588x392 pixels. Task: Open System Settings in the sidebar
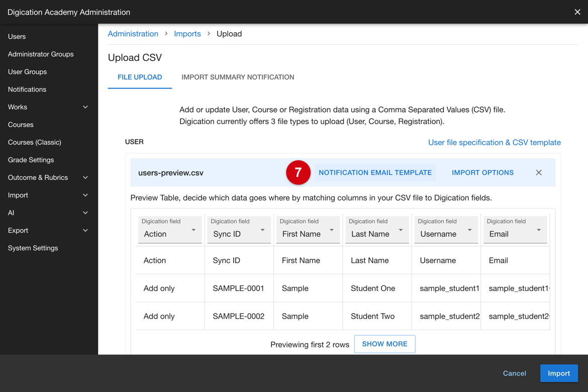(x=33, y=248)
